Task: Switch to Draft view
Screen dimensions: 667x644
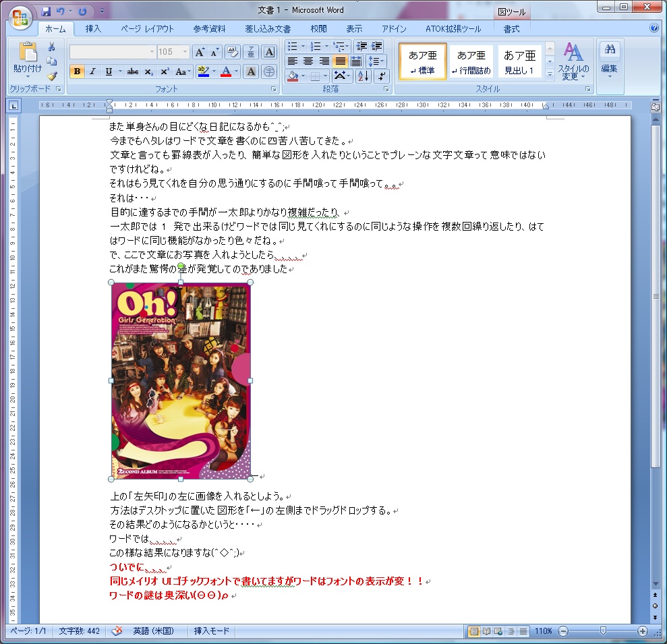Action: [523, 632]
